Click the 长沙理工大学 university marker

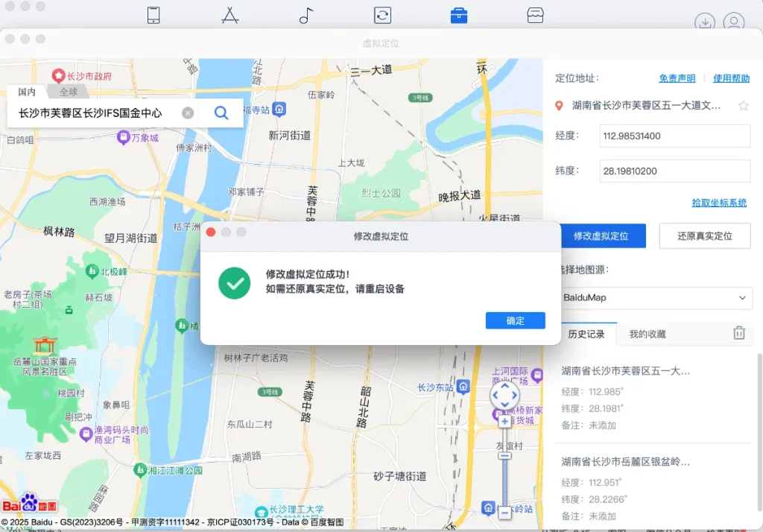[x=262, y=512]
